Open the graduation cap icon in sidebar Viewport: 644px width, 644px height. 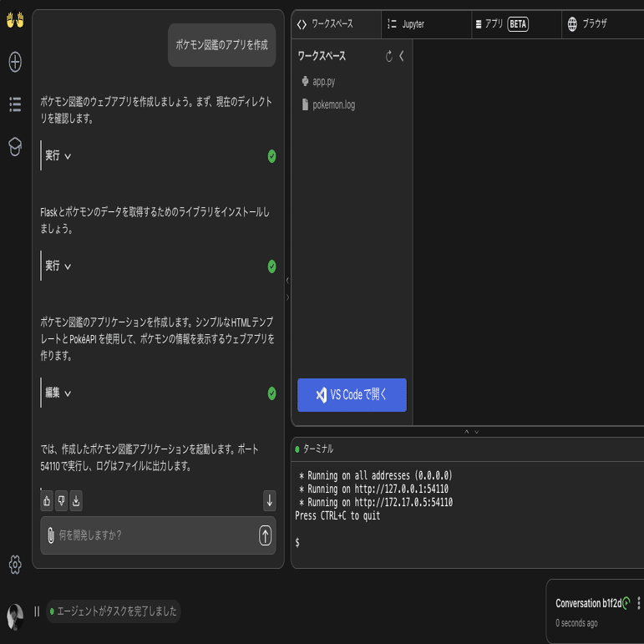tap(15, 147)
